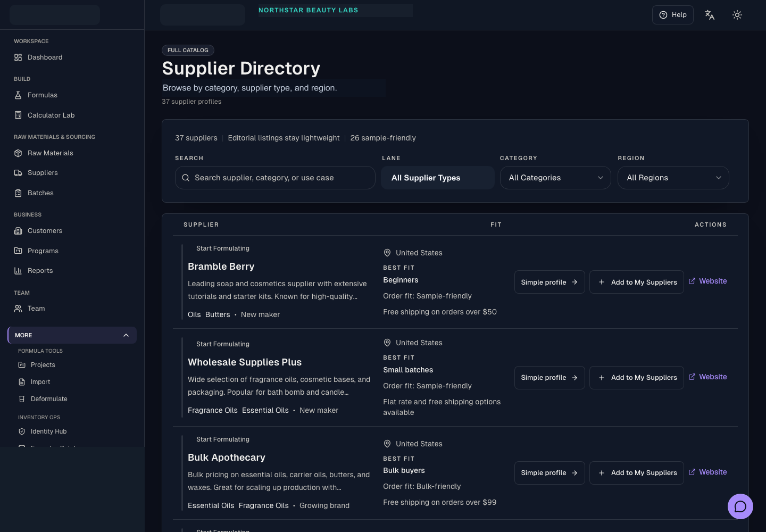Collapse the MORE sidebar section
The image size is (766, 532).
click(126, 335)
